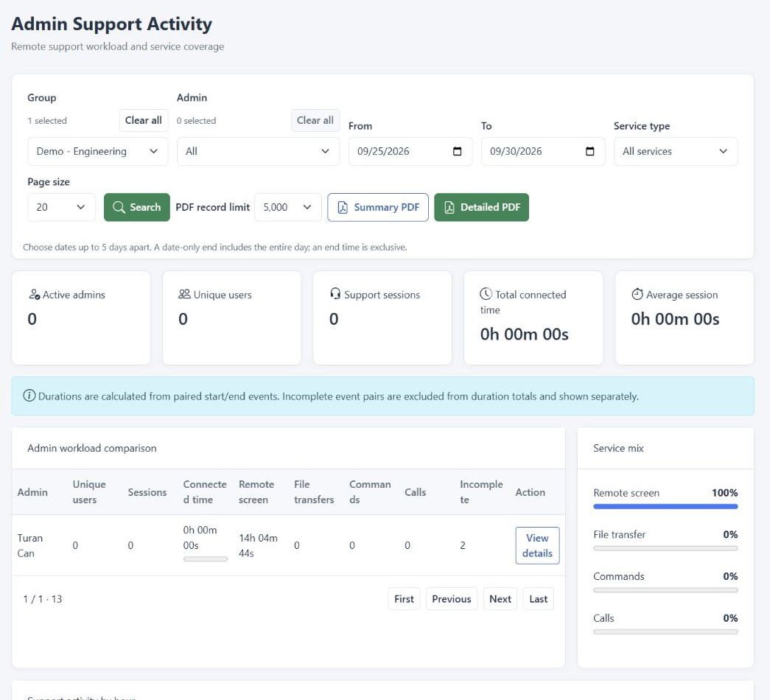This screenshot has width=770, height=700.
Task: Go to the Last page
Action: 538,599
